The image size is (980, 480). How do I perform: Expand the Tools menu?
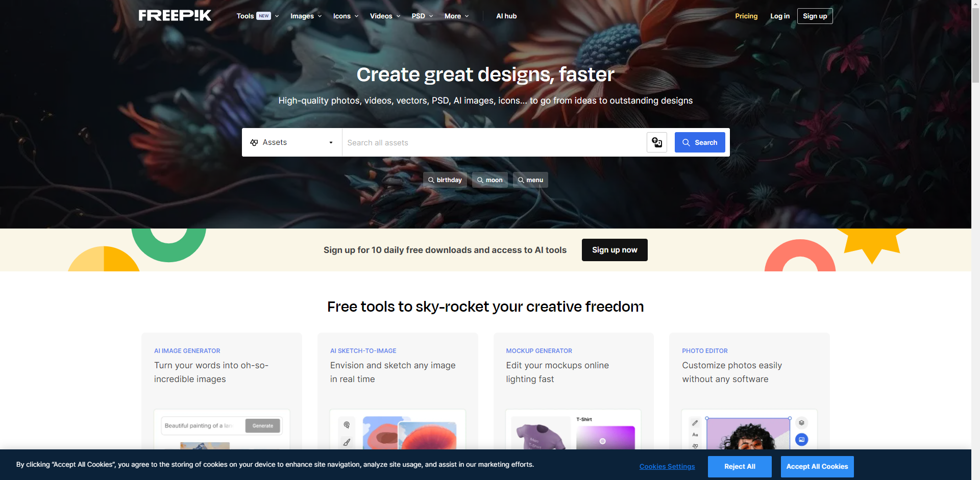[257, 16]
